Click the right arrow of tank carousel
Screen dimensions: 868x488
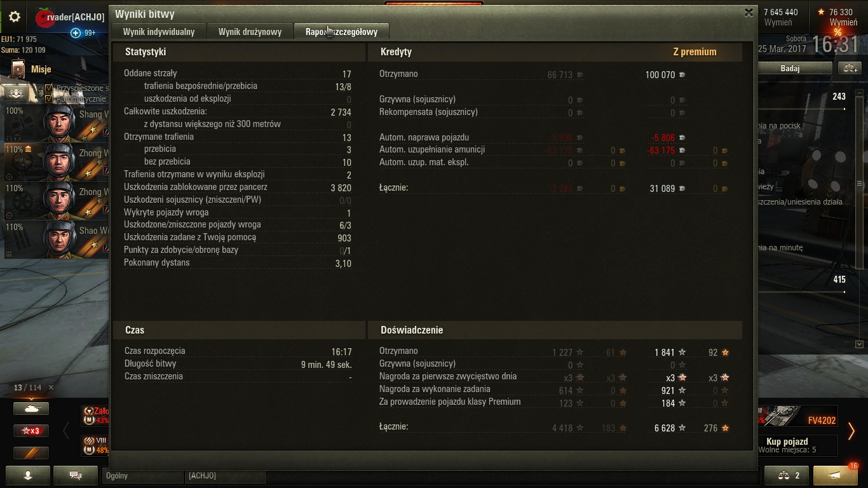851,431
